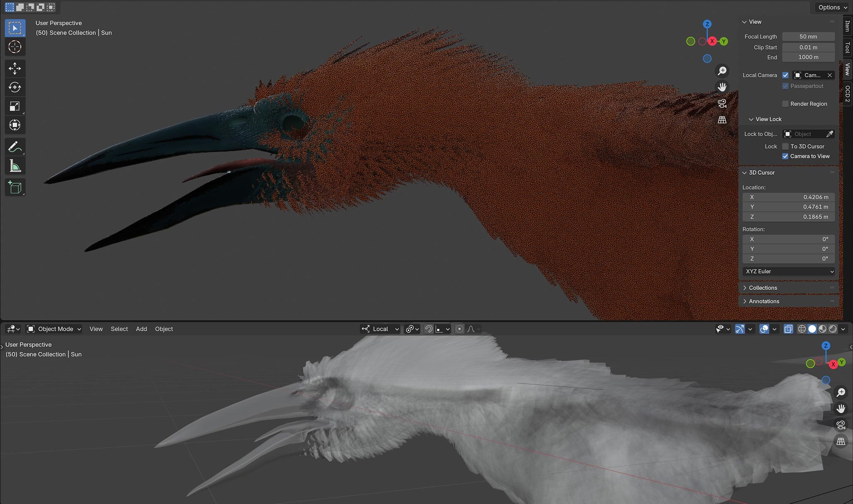This screenshot has width=853, height=504.
Task: Expand the Collections panel
Action: 763,288
